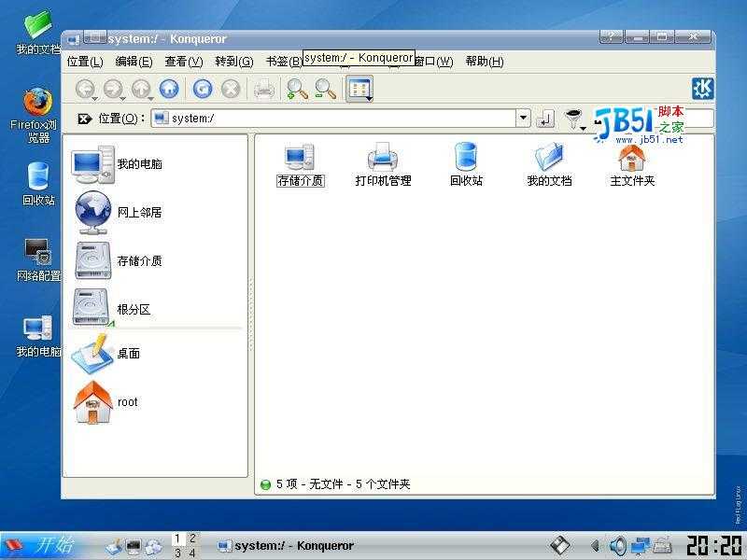Open 书签(B) menu
This screenshot has width=747, height=560.
pos(284,62)
